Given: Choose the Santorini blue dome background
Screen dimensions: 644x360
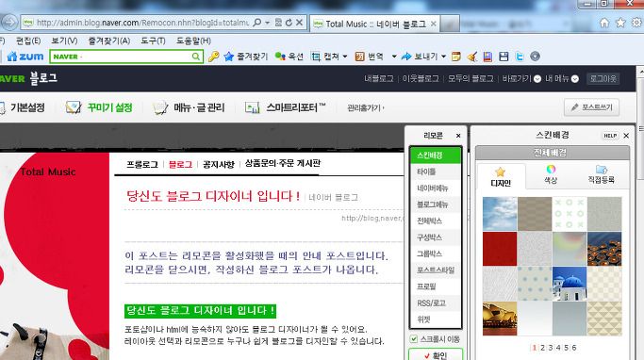Looking at the screenshot, I should pyautogui.click(x=570, y=284).
